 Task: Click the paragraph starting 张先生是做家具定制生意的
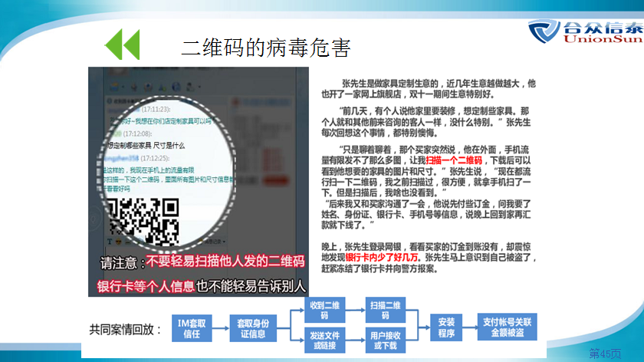429,89
